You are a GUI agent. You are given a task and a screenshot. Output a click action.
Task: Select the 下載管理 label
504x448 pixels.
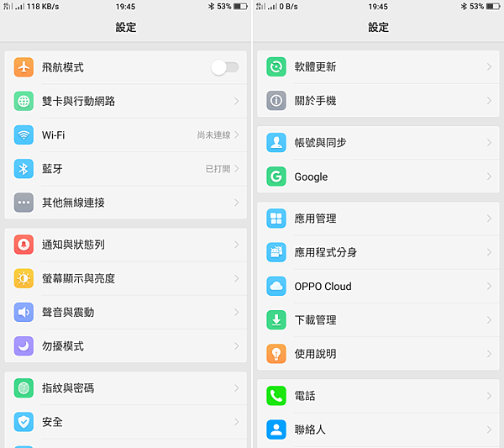(x=315, y=320)
